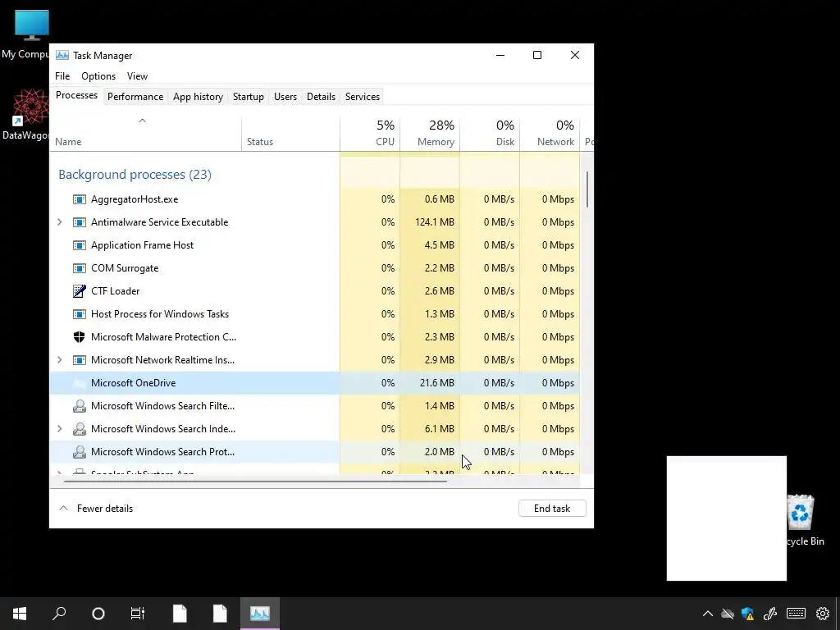Show hidden system tray icons
840x630 pixels.
coord(708,614)
